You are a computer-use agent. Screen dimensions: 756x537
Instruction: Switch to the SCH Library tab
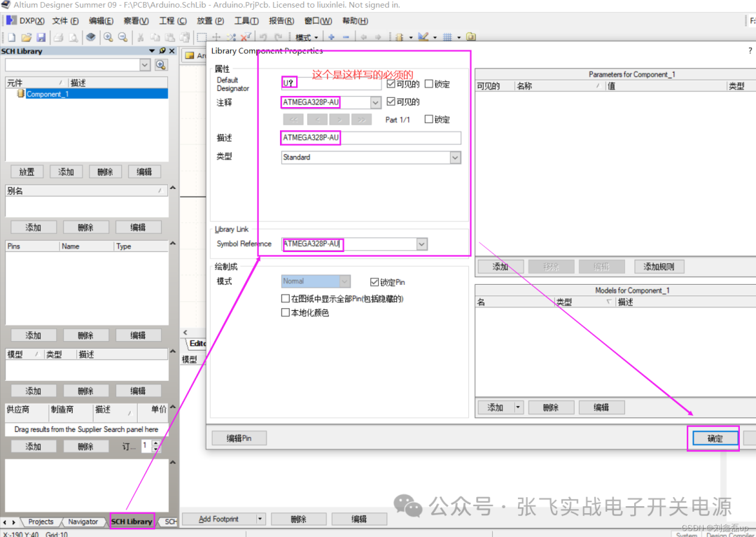(x=132, y=522)
